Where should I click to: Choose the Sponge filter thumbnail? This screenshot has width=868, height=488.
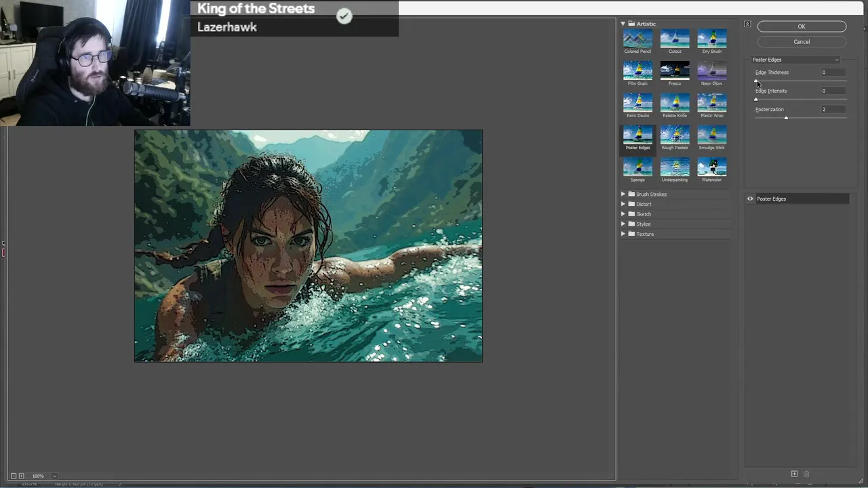point(637,167)
